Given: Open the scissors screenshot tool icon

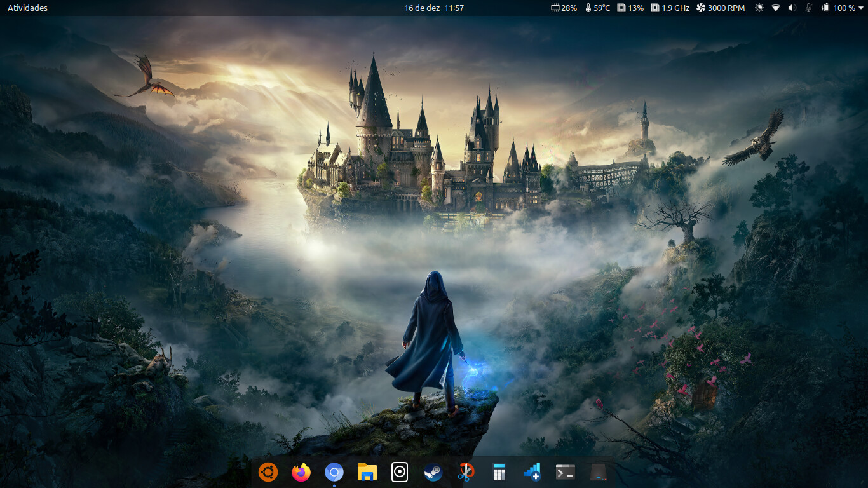Looking at the screenshot, I should coord(466,472).
